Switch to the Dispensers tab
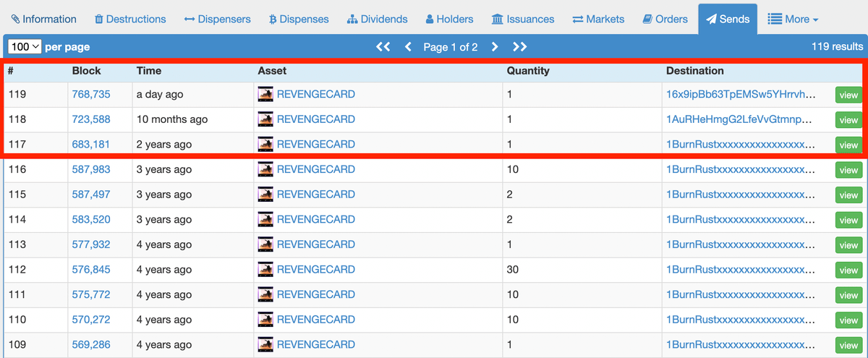Viewport: 868px width, 358px height. (x=218, y=19)
